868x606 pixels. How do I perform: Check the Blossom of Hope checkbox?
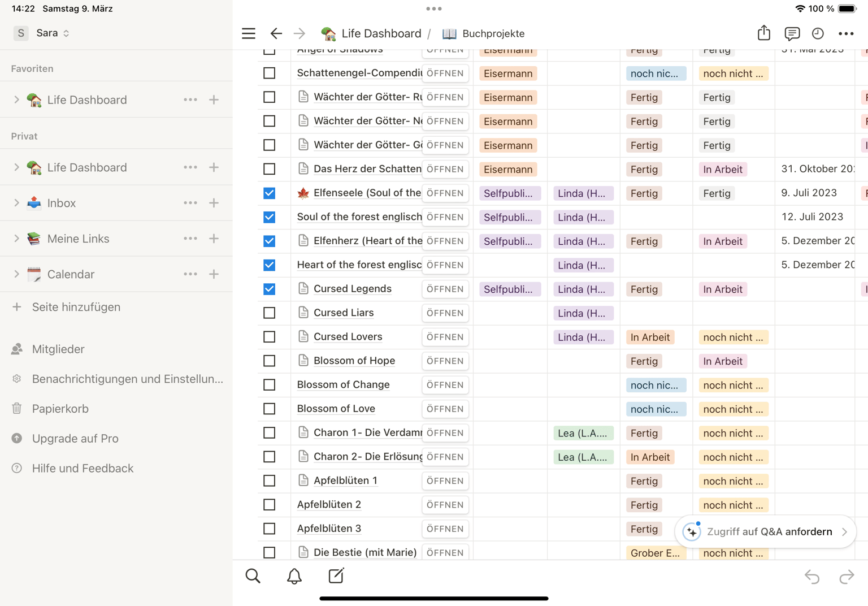pos(270,361)
